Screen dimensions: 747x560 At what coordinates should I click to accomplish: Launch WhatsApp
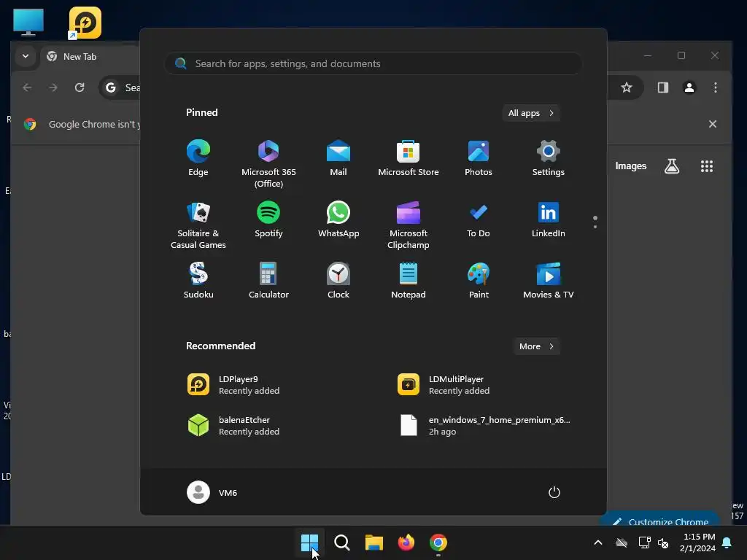[x=338, y=219]
